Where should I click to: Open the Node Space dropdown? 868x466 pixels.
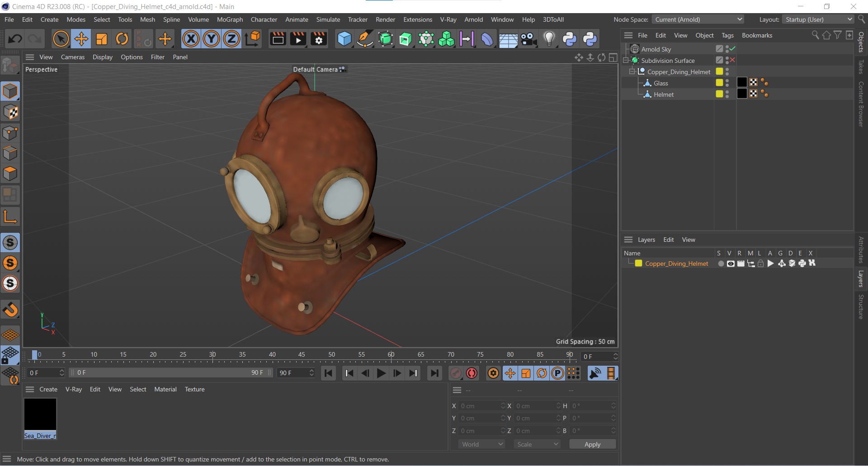click(x=698, y=19)
